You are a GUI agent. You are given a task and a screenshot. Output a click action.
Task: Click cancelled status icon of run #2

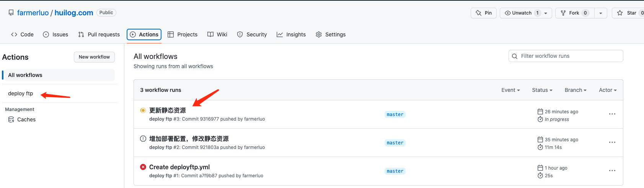[143, 139]
